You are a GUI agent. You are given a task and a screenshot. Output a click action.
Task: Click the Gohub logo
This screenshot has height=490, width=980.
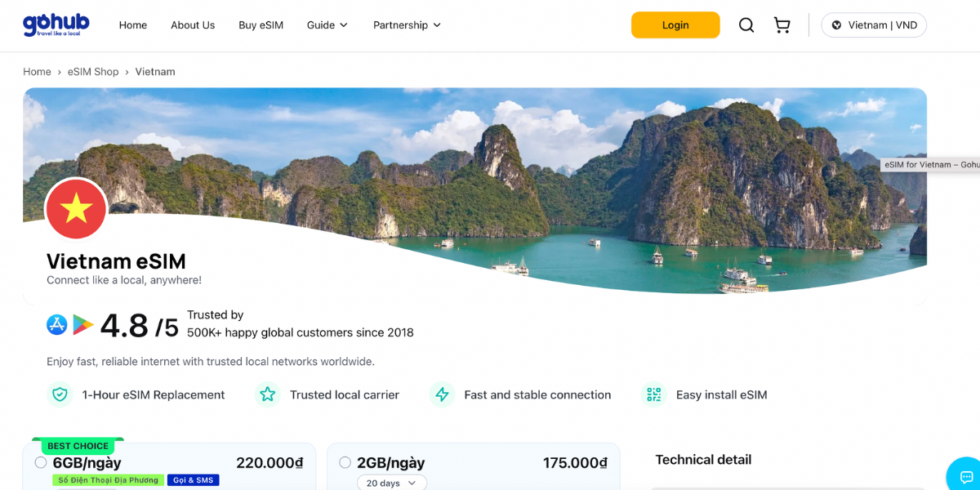[x=55, y=24]
